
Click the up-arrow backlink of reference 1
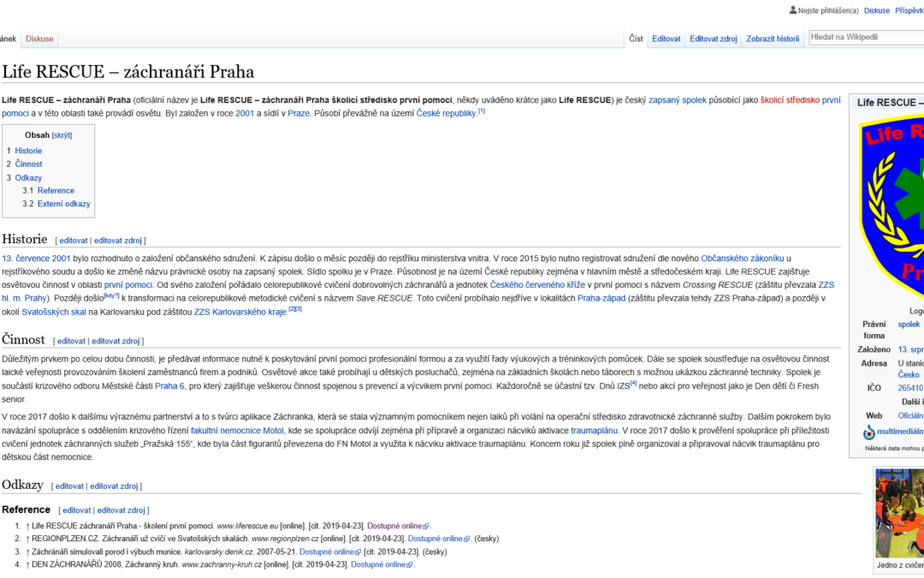27,526
